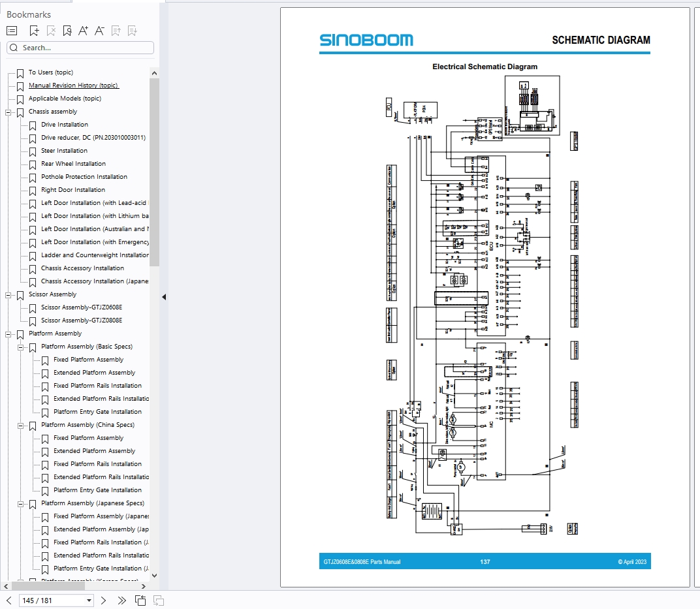
Task: Jump to last page with double chevron
Action: (121, 600)
